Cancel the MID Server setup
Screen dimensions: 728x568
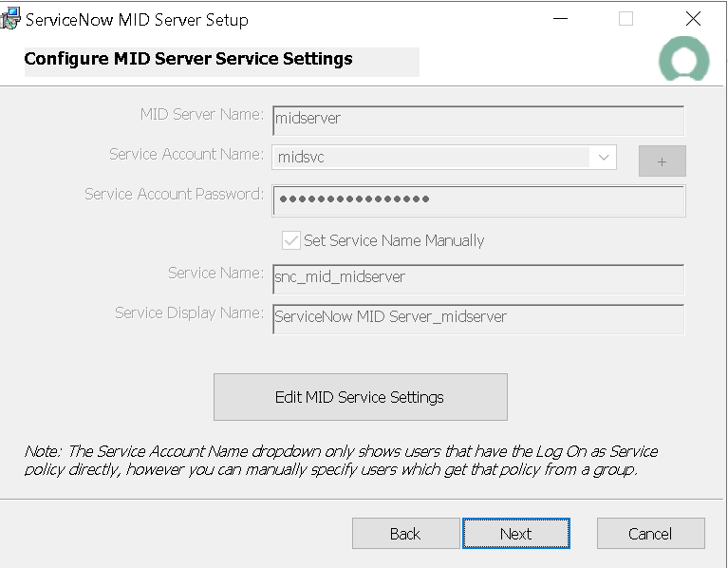[x=650, y=534]
